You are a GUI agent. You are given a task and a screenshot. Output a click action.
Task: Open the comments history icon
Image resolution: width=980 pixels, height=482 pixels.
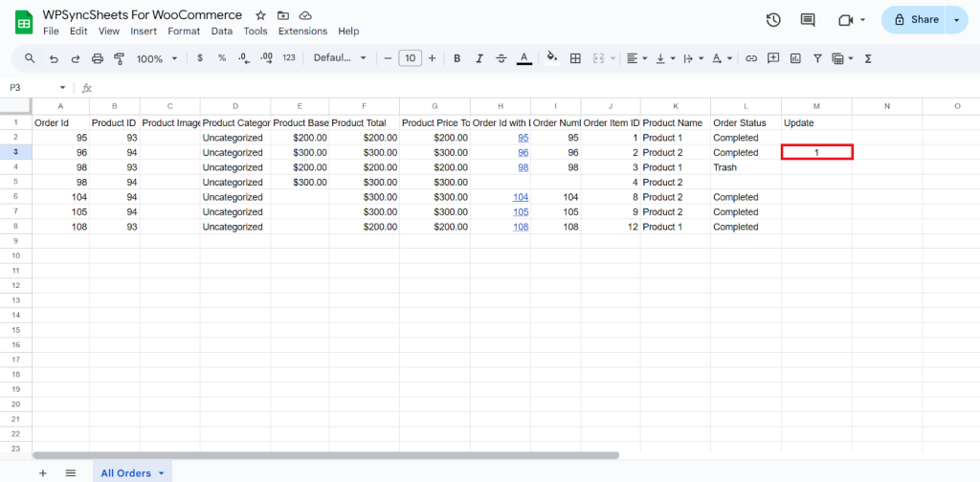click(808, 20)
